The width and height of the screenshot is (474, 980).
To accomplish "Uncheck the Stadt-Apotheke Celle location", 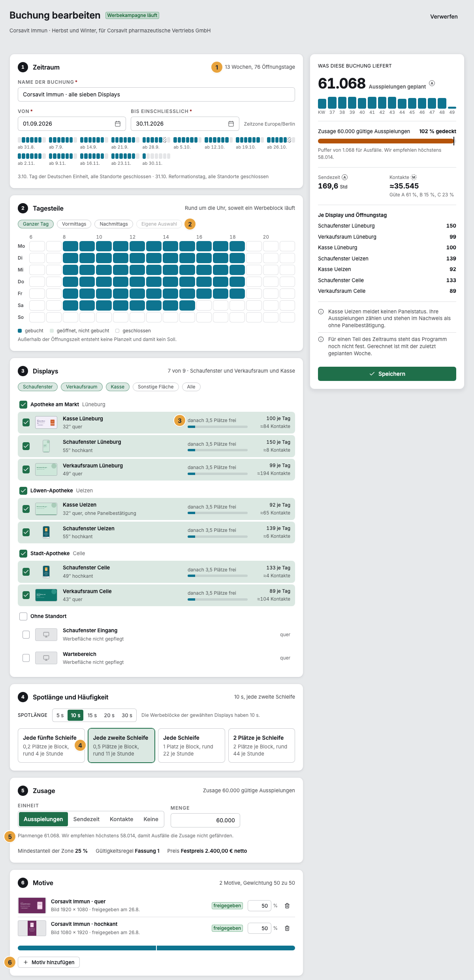I will (x=23, y=553).
